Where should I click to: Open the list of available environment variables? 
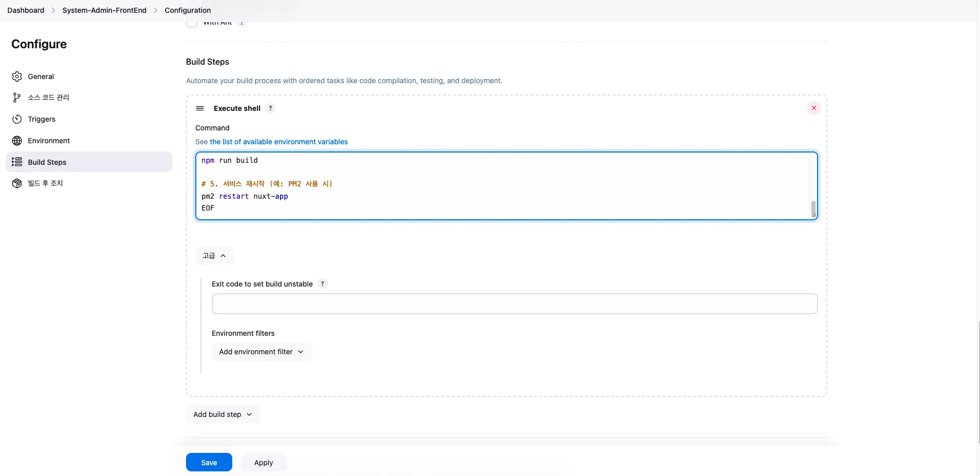(x=279, y=142)
